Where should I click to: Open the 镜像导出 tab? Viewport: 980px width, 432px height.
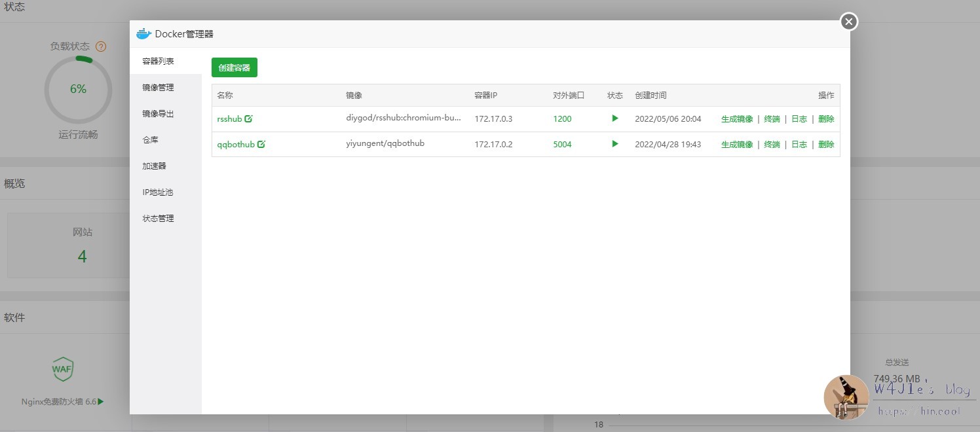[x=159, y=114]
